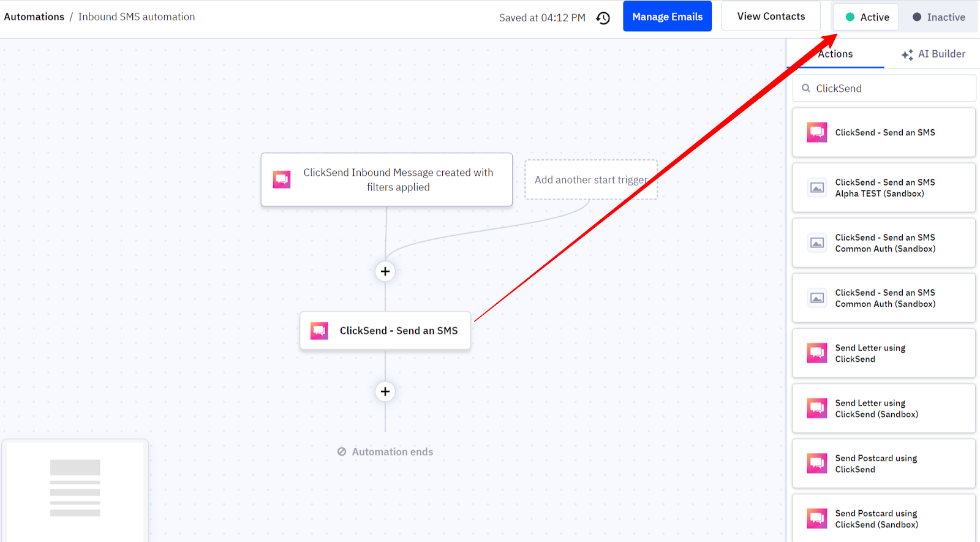Choose Send Postcard using ClickSend action
The width and height of the screenshot is (980, 542).
[884, 464]
